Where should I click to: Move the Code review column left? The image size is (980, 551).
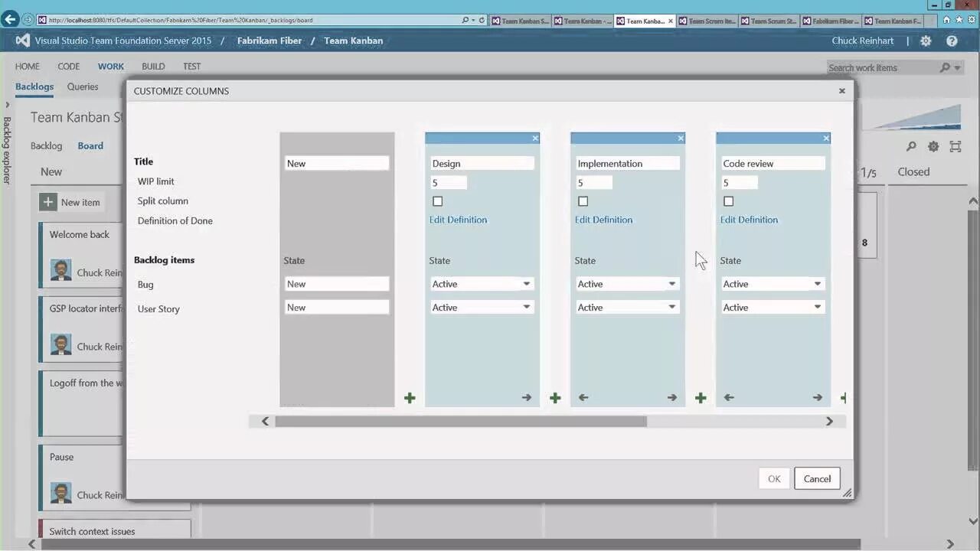pos(729,398)
